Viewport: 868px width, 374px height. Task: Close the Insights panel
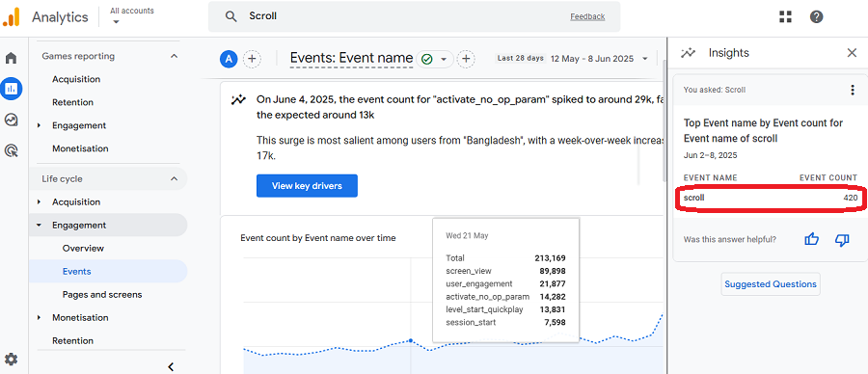[x=852, y=53]
